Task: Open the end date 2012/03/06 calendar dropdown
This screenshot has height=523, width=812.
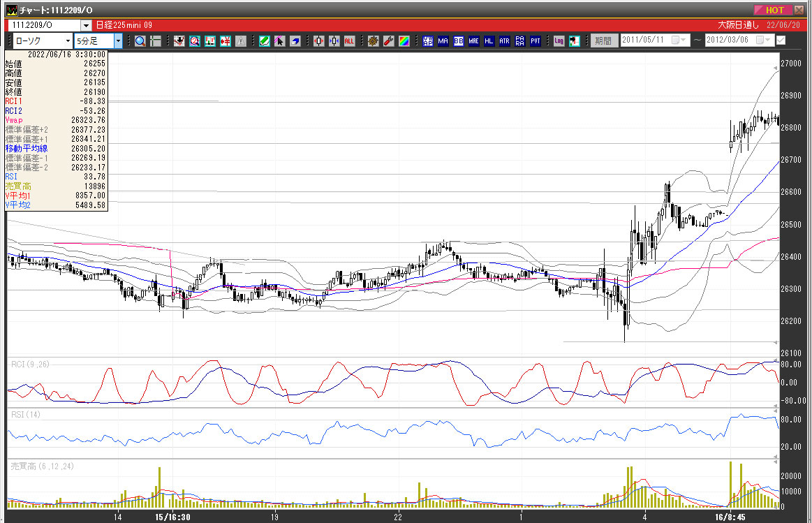Action: (x=764, y=40)
